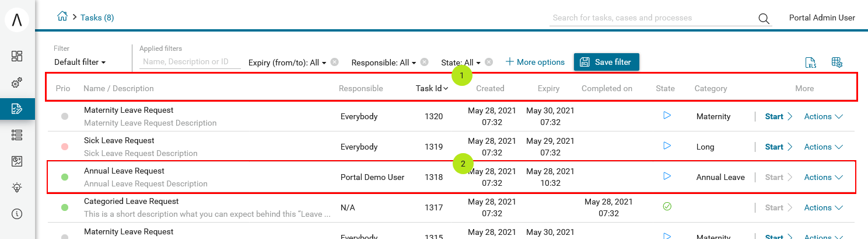
Task: Expand the Responsible: All filter
Action: (x=384, y=62)
